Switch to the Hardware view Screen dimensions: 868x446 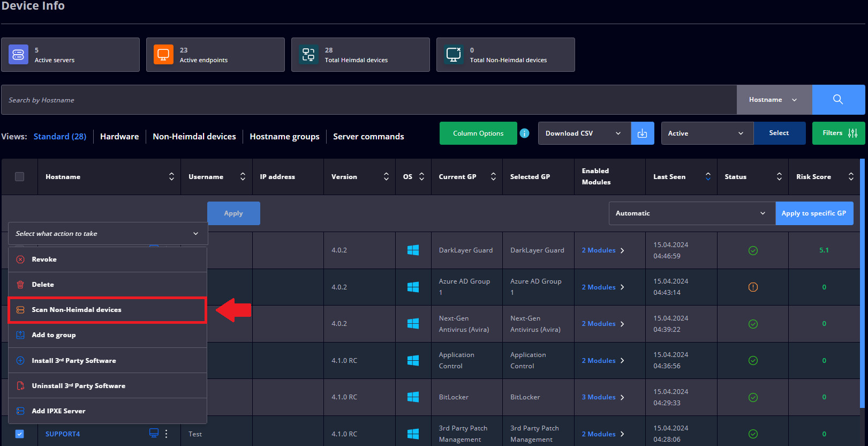[x=119, y=137]
